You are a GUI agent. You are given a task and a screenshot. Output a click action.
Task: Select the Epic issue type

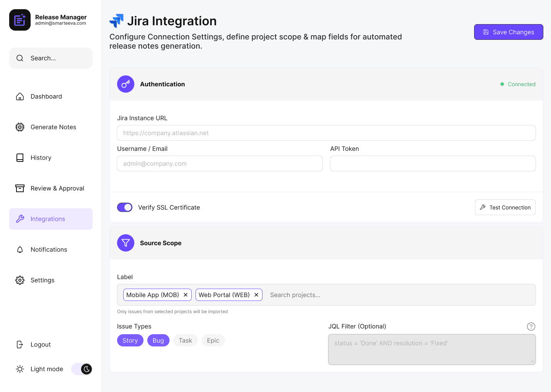tap(213, 340)
